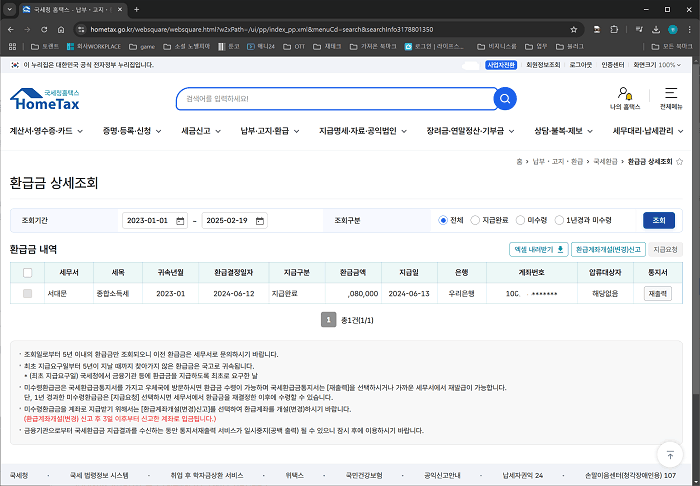Expand 상담·불복·제보 menu
This screenshot has width=700, height=486.
click(x=563, y=131)
